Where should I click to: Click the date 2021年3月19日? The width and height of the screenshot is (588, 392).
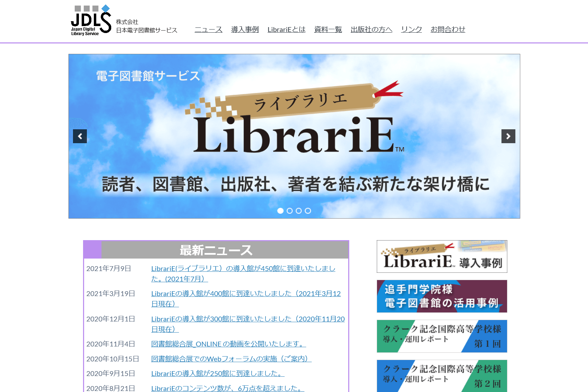click(x=111, y=294)
